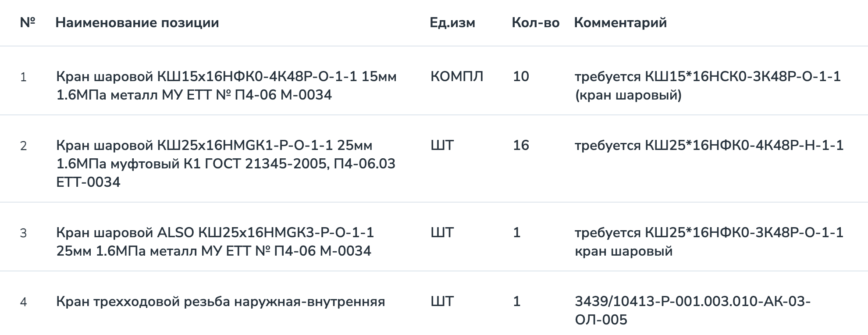Click the "Ед.изм" column header

(452, 23)
